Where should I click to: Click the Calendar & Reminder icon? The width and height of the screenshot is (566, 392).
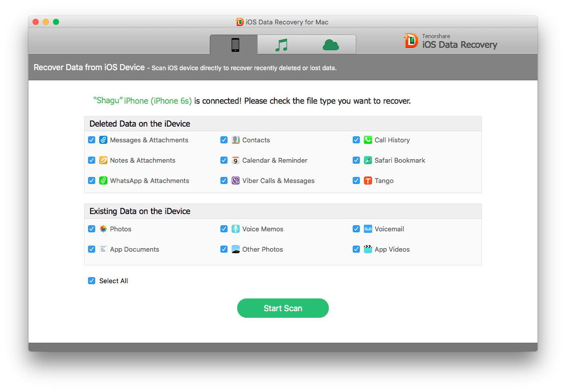236,160
